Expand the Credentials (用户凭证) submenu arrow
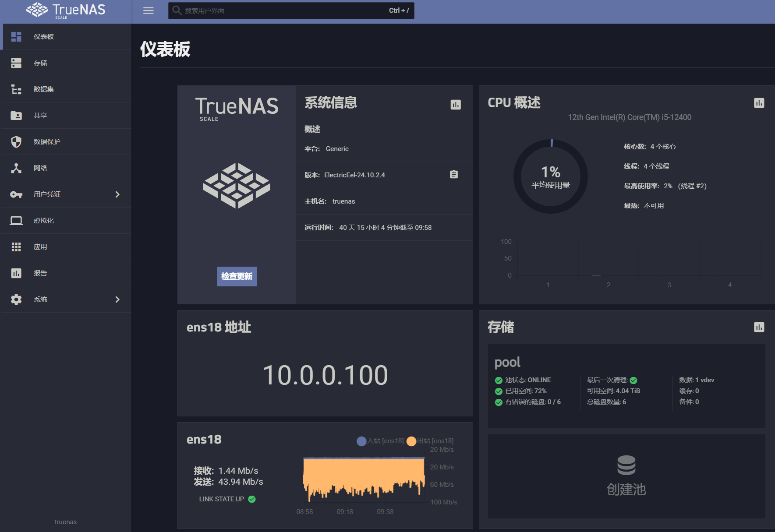This screenshot has width=775, height=532. coord(117,194)
